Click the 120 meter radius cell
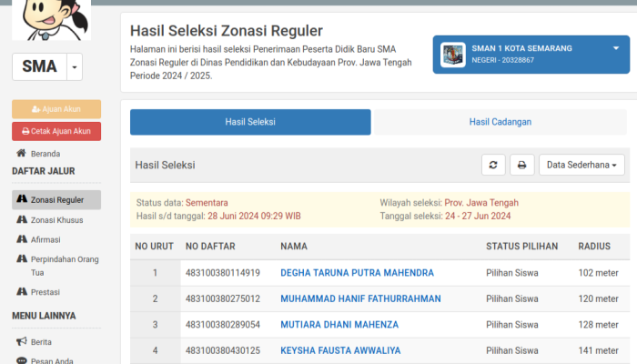The height and width of the screenshot is (364, 637). pyautogui.click(x=599, y=299)
